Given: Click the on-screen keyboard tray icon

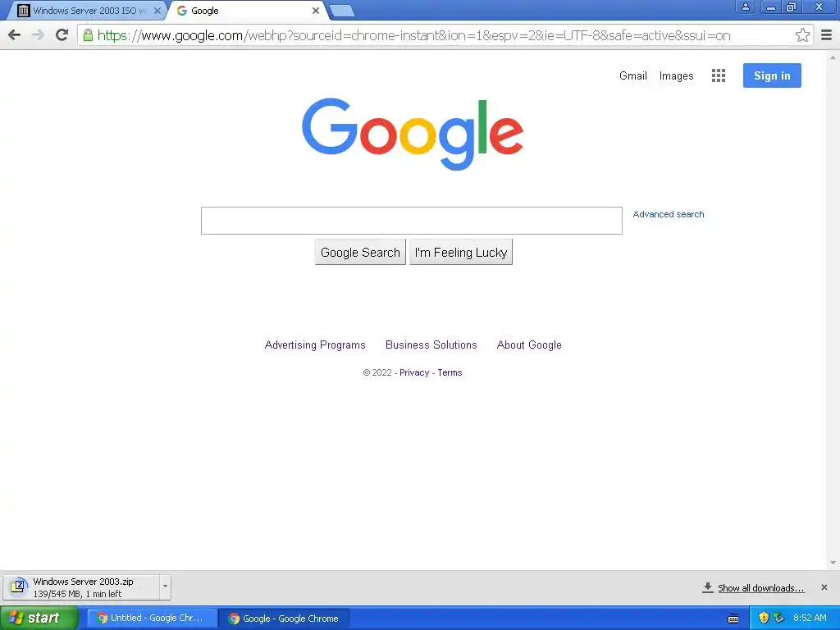Looking at the screenshot, I should tap(733, 619).
